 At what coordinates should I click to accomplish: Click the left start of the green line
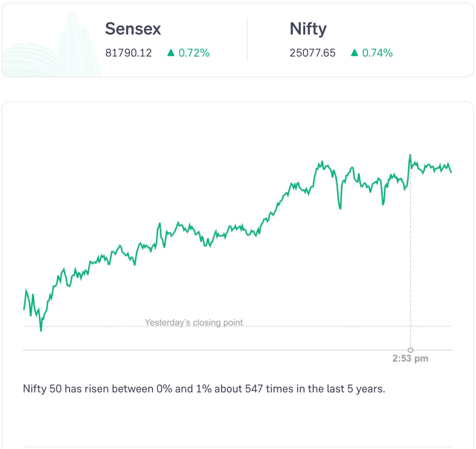coord(24,309)
